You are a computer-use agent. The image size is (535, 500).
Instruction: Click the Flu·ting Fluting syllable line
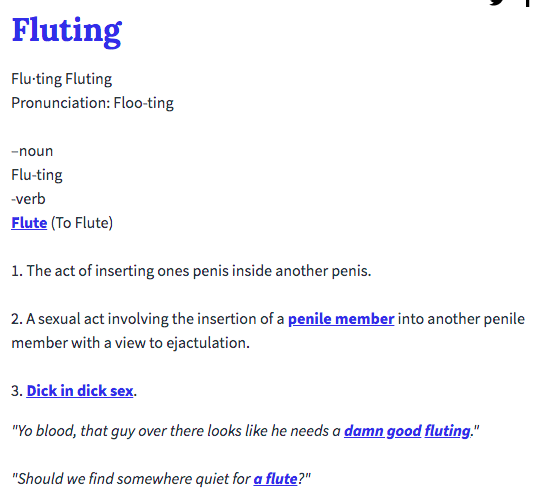62,79
